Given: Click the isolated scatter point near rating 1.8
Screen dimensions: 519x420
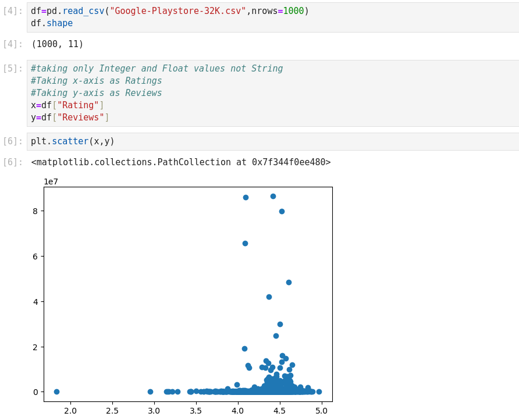Looking at the screenshot, I should 56,391.
